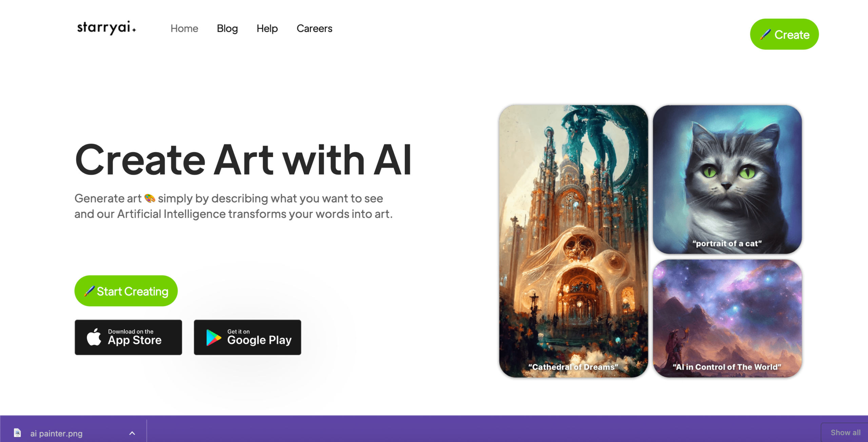Click Show all downloads button

(845, 433)
